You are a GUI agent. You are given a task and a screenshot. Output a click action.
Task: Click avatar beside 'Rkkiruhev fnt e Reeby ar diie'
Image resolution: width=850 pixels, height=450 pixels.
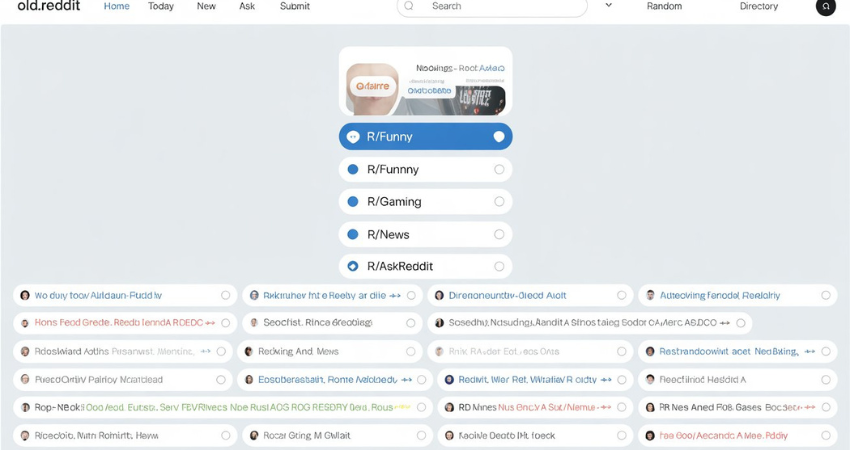[x=254, y=295]
